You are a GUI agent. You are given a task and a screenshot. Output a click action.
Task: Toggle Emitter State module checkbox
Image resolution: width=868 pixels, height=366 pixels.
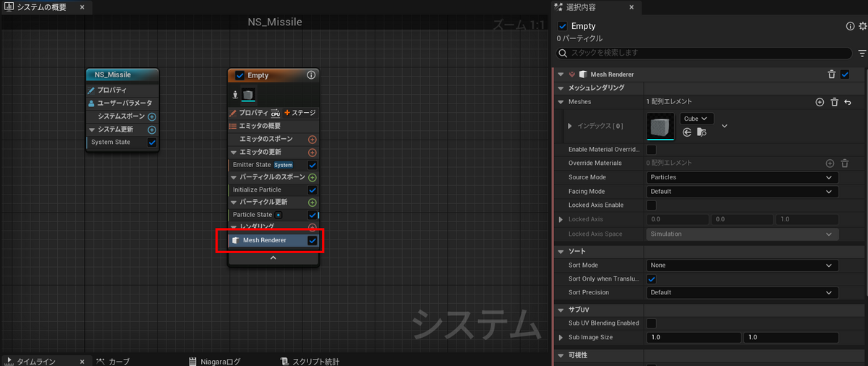coord(312,165)
